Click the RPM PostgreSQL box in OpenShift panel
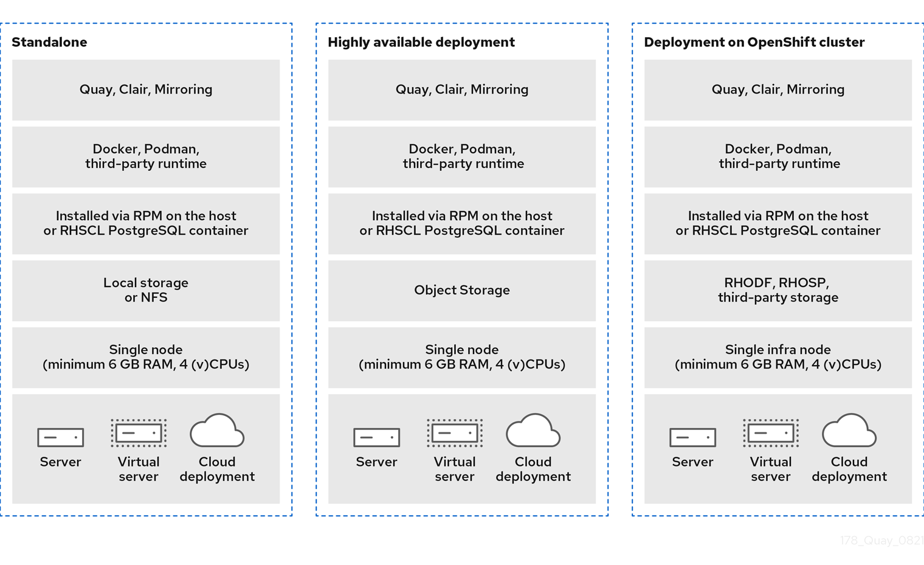This screenshot has width=924, height=565. [x=778, y=223]
